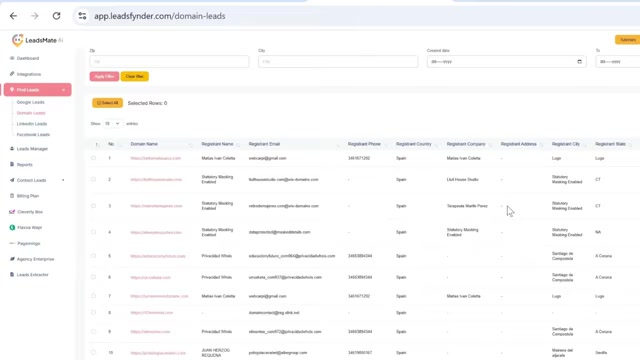Click the Leads Manager person icon
The width and height of the screenshot is (640, 360).
click(12, 149)
